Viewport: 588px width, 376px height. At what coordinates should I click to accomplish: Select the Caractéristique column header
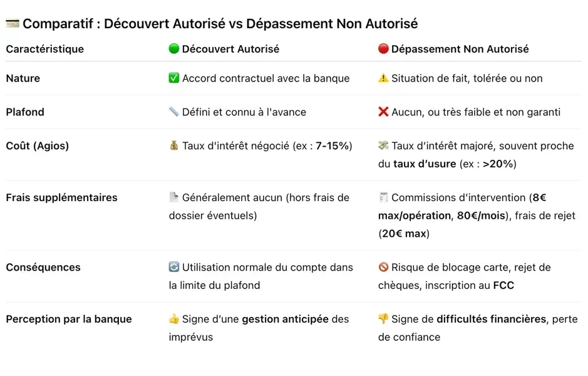tap(44, 49)
